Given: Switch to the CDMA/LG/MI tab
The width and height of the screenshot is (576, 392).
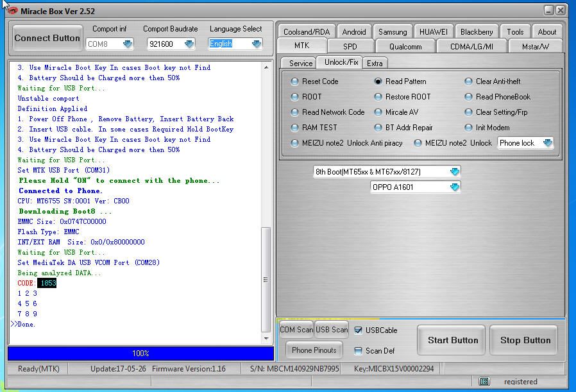Looking at the screenshot, I should tap(471, 47).
